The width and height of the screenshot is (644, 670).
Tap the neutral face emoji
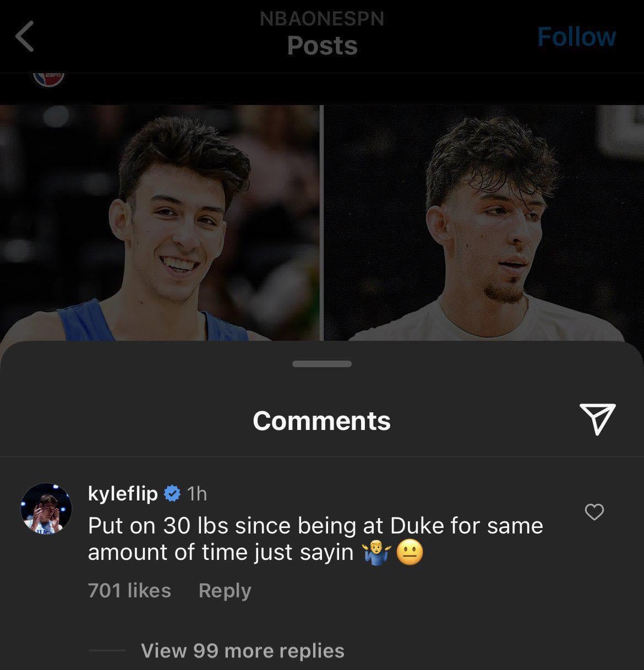tap(410, 553)
